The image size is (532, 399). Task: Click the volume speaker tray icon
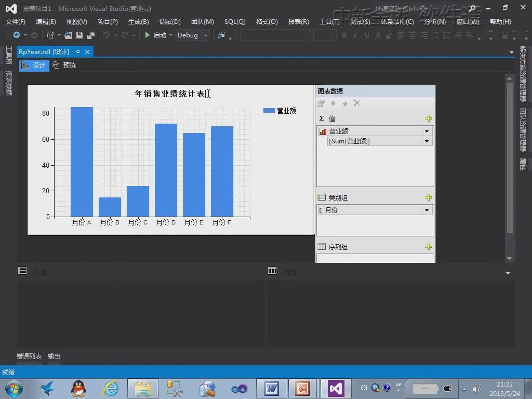tap(477, 389)
